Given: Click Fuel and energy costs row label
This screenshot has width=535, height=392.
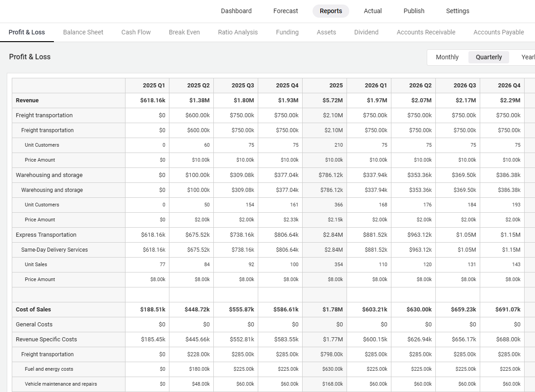Looking at the screenshot, I should 49,369.
